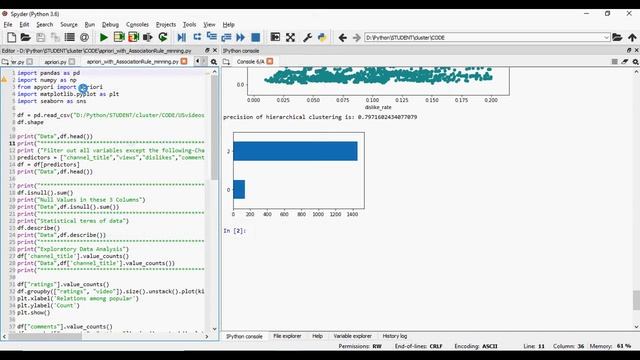Screen dimensions: 640x360
Task: Open the Consoles menu
Action: point(137,24)
